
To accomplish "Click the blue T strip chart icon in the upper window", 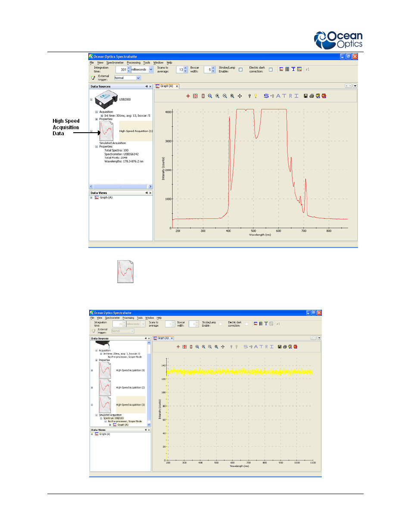I will pos(293,69).
